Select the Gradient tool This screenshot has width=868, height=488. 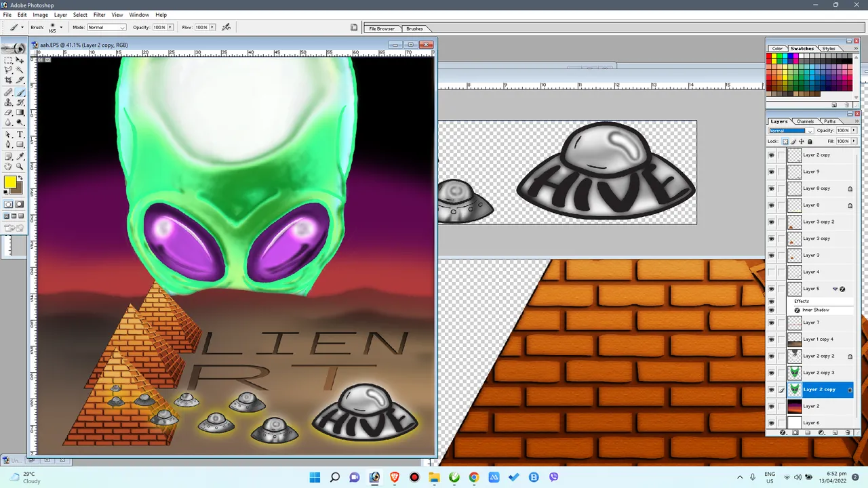(20, 113)
